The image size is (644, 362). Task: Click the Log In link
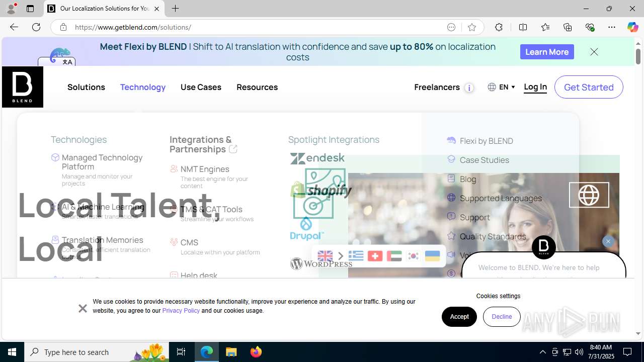(535, 87)
